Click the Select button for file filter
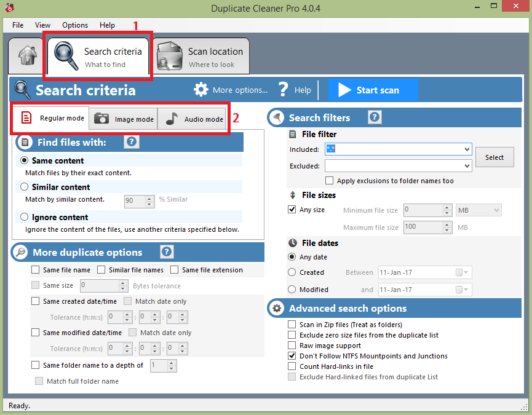 [x=494, y=157]
